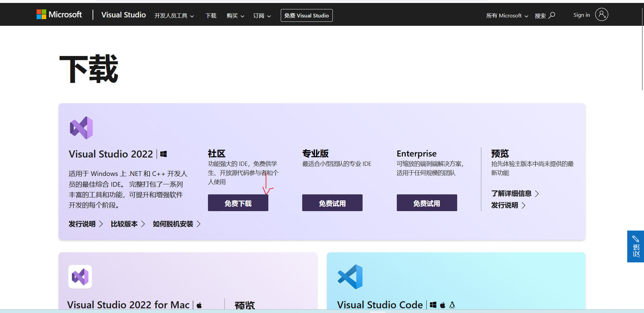Click the Enterprise edition heading
The width and height of the screenshot is (644, 313).
[x=417, y=153]
